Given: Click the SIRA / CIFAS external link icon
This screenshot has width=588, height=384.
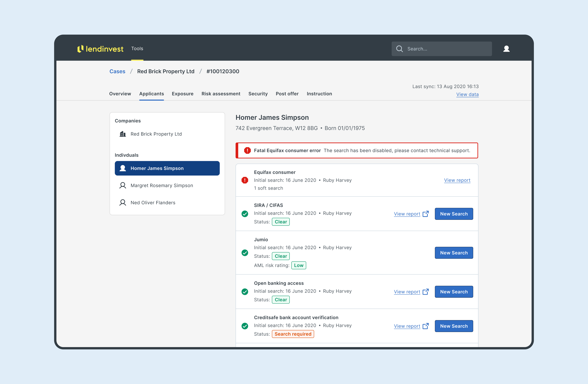Looking at the screenshot, I should 425,214.
